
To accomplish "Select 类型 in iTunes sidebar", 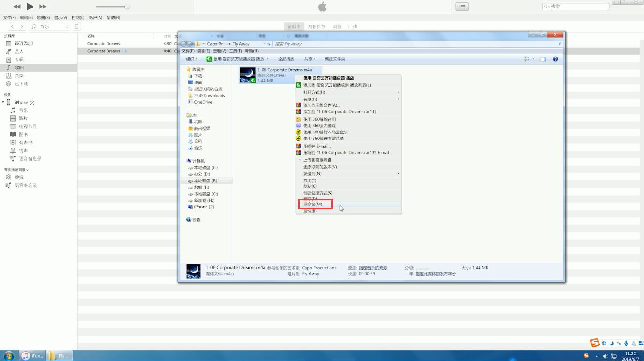I will click(x=19, y=75).
